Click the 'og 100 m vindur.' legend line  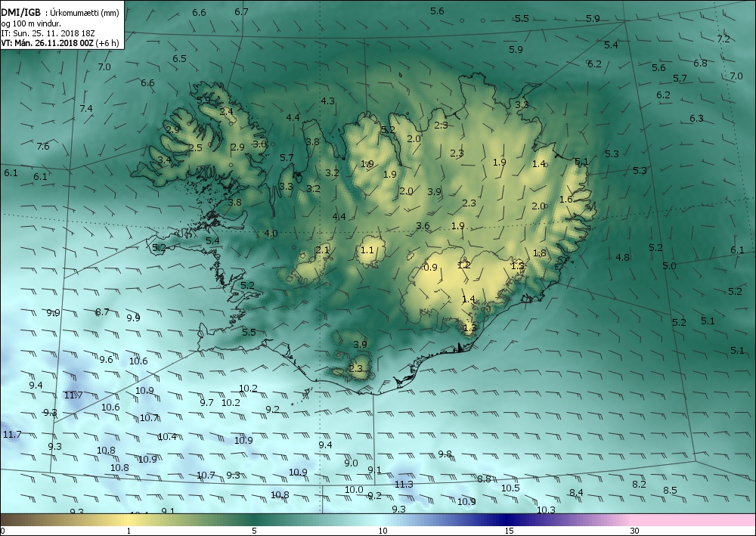point(31,23)
